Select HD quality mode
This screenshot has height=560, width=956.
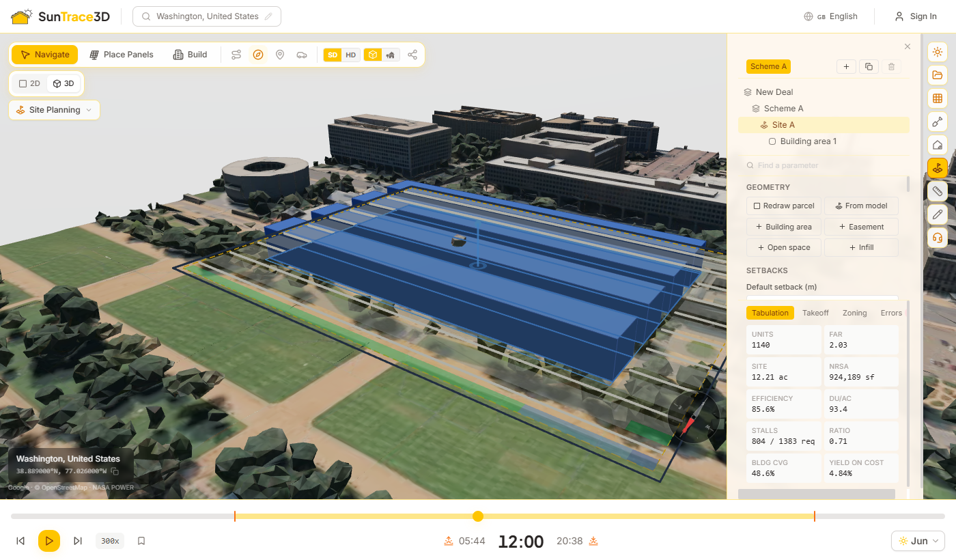(350, 55)
